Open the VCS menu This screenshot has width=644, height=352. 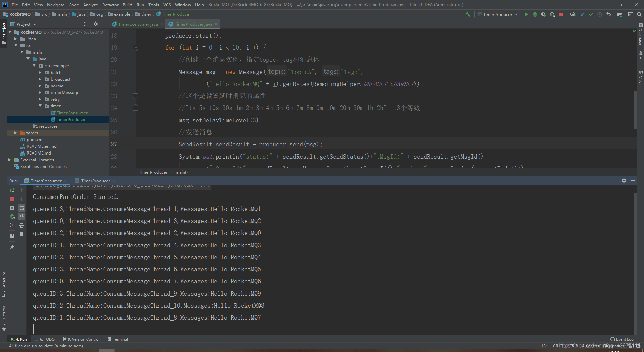pyautogui.click(x=167, y=5)
